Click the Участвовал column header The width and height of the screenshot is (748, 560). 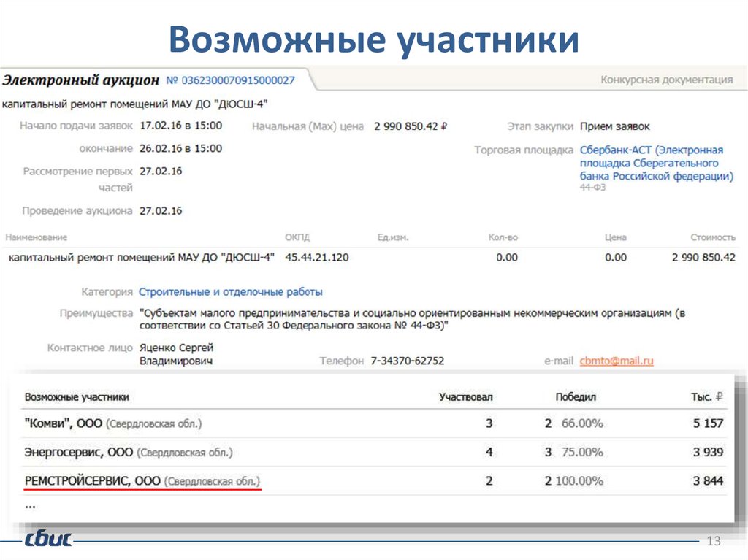coord(465,397)
